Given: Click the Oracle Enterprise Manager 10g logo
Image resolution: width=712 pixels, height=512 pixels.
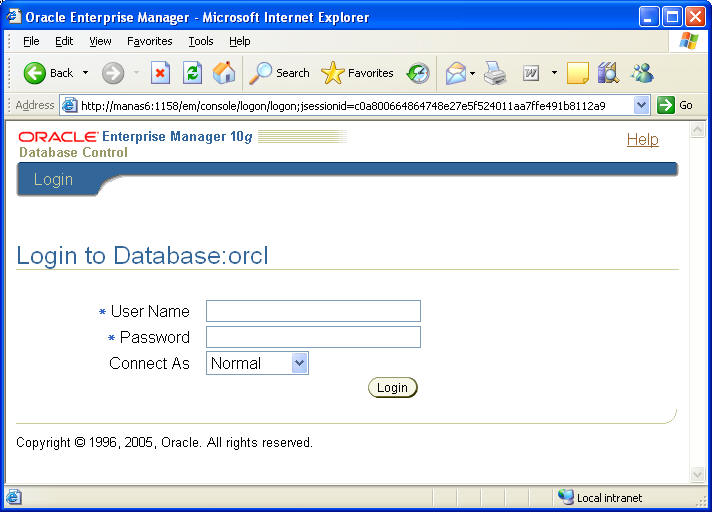Looking at the screenshot, I should [x=135, y=136].
